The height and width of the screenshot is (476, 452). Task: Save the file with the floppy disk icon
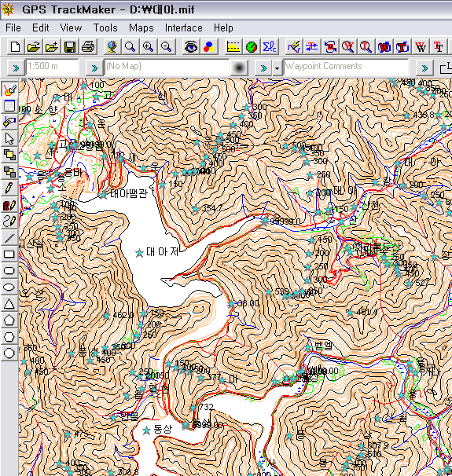[70, 47]
